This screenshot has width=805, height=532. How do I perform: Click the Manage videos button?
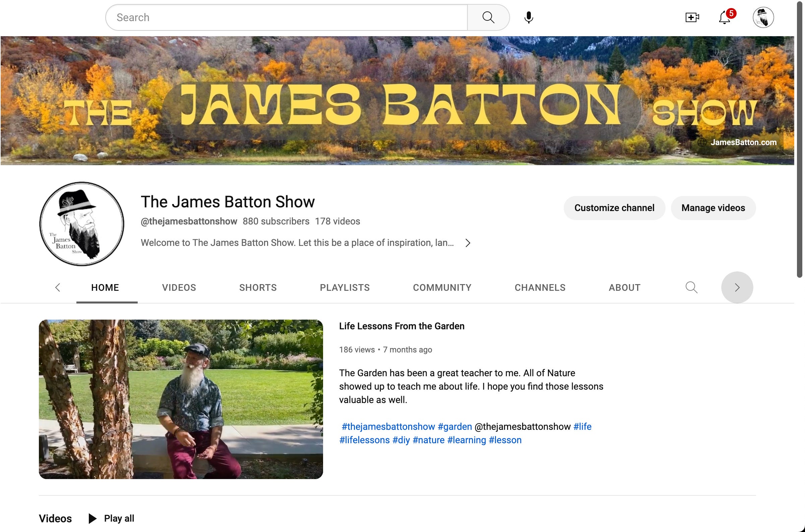coord(713,208)
